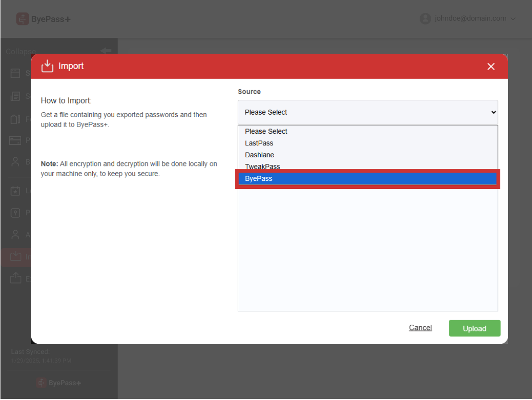Click the key lock sidebar icon
Screen dimensions: 532x400
(15, 212)
